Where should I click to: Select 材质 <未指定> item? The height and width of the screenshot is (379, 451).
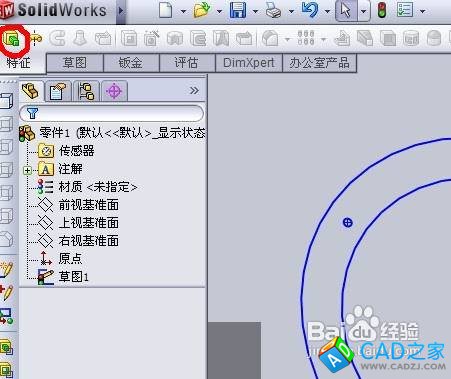point(87,187)
